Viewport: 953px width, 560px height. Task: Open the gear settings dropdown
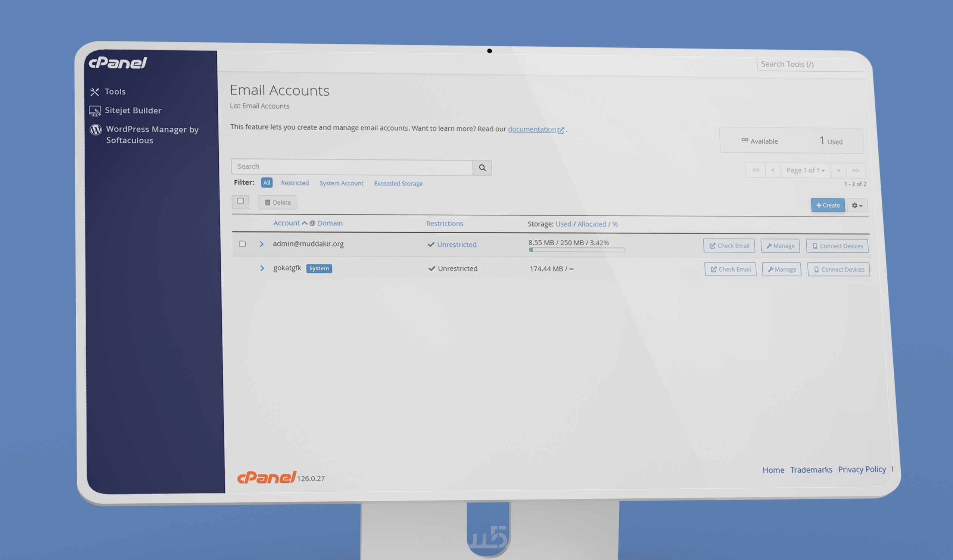[857, 205]
